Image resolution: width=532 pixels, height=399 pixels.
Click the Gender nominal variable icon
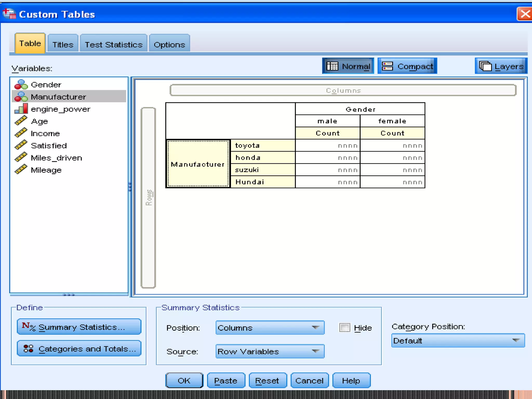[21, 85]
